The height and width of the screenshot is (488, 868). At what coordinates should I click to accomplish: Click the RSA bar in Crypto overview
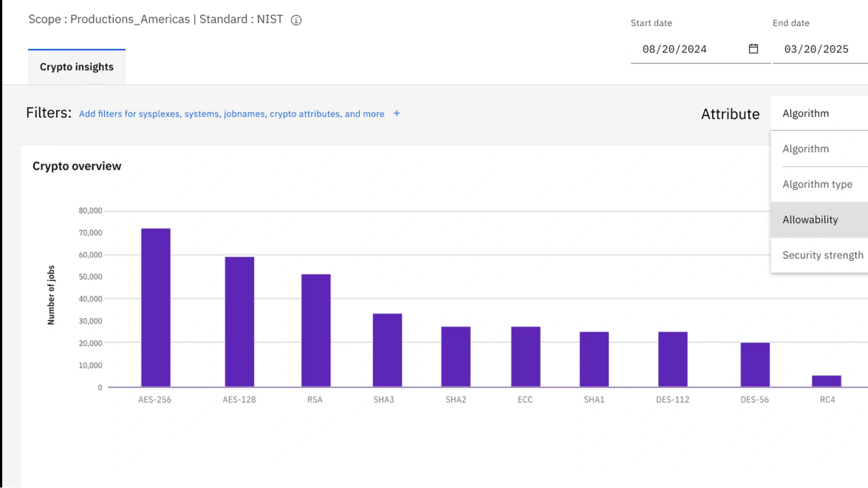pyautogui.click(x=316, y=331)
